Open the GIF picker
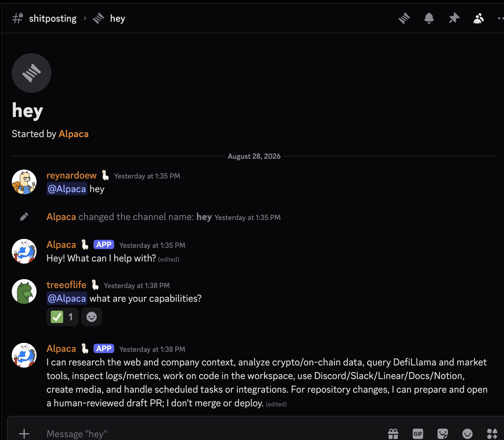504x440 pixels. point(418,434)
